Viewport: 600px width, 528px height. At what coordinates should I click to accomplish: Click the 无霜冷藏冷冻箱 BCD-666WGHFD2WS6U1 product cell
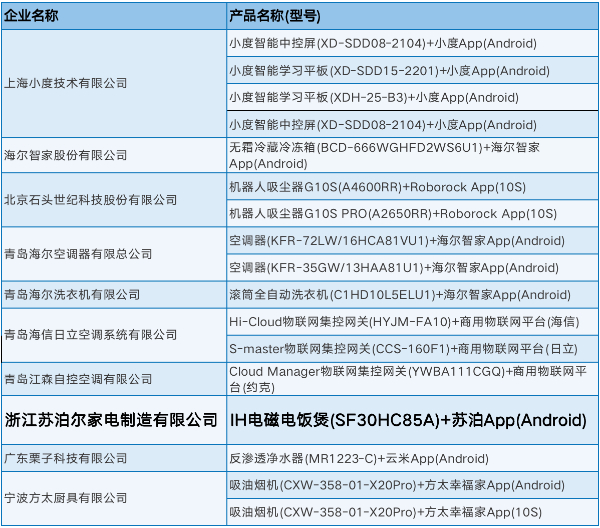pyautogui.click(x=384, y=154)
